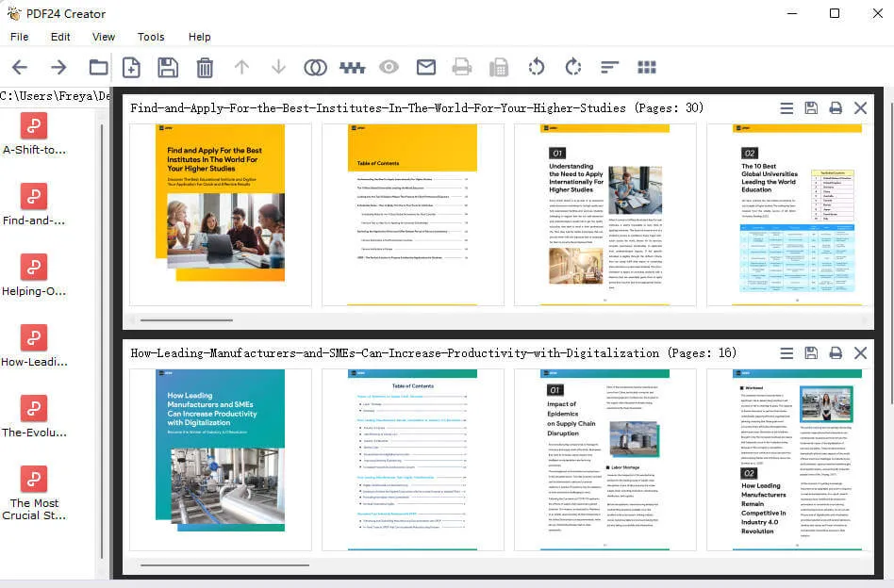Click the new document toolbar icon
Screen dimensions: 894x588
131,67
